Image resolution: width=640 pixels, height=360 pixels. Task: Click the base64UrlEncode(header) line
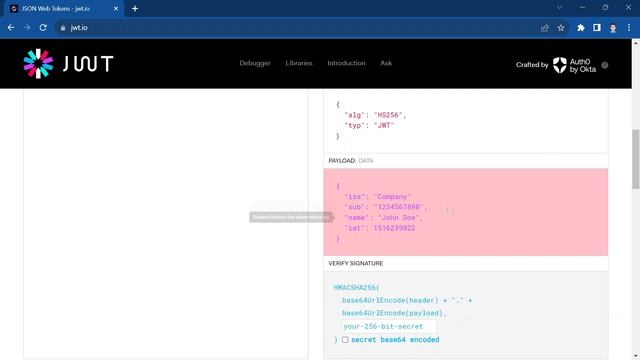(x=407, y=300)
